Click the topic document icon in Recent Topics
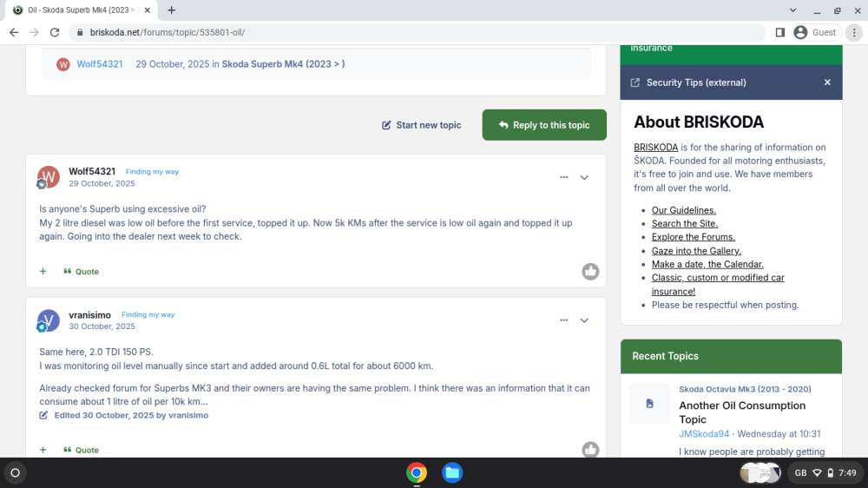 [x=649, y=403]
